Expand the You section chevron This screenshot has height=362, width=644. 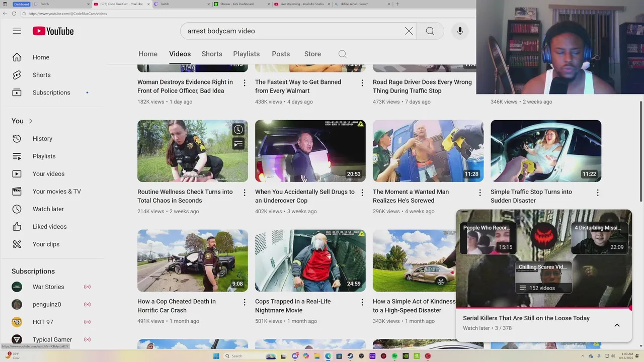pyautogui.click(x=31, y=121)
